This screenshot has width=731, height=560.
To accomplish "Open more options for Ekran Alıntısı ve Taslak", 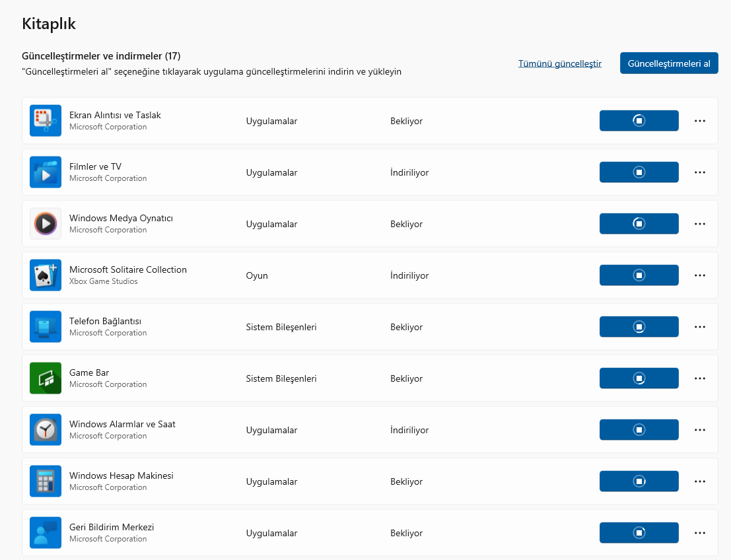I will 700,121.
